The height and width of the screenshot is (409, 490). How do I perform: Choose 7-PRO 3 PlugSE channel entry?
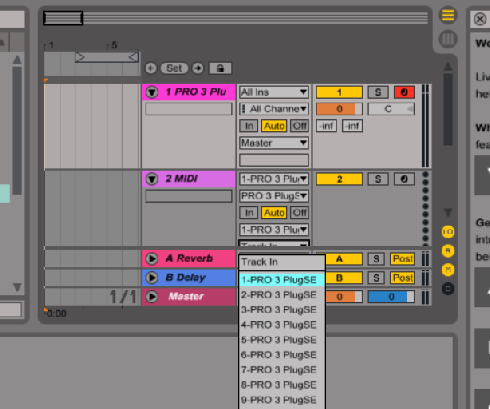282,370
